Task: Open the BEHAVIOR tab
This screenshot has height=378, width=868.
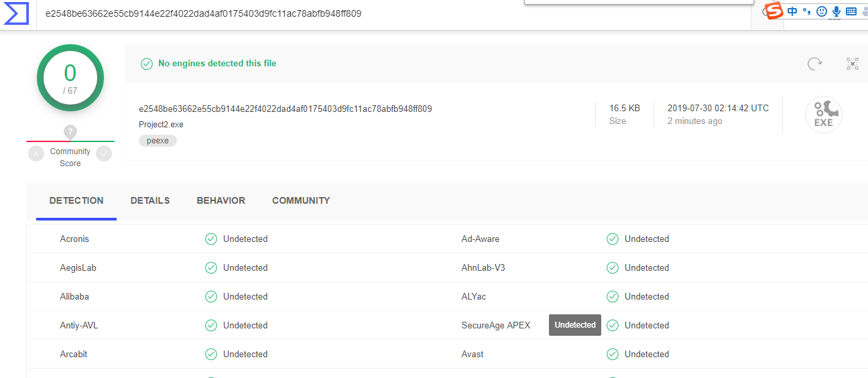Action: (221, 200)
